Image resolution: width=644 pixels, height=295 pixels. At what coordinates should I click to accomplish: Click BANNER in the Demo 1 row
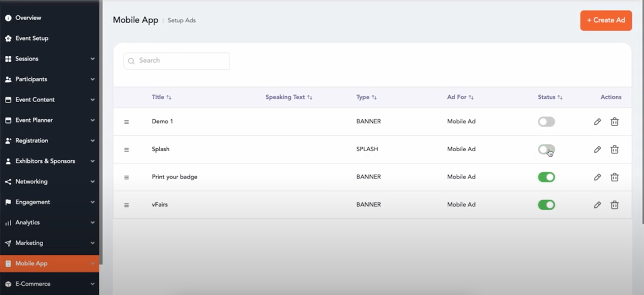coord(368,121)
